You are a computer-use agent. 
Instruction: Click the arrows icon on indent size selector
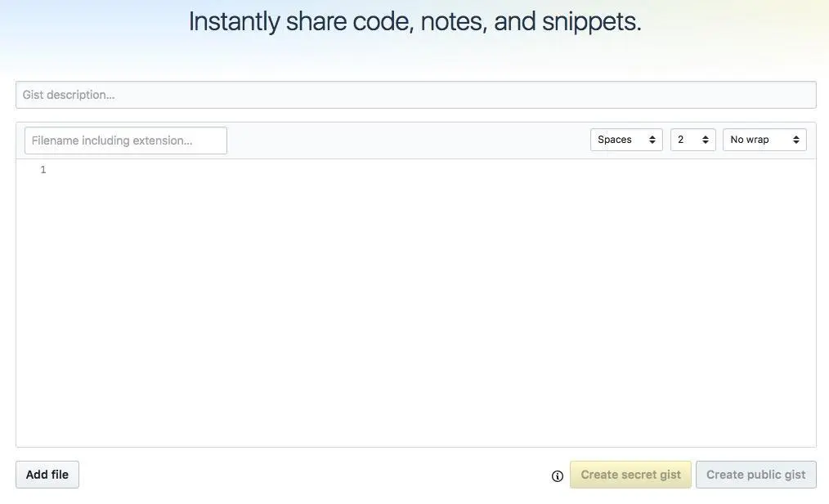tap(706, 140)
